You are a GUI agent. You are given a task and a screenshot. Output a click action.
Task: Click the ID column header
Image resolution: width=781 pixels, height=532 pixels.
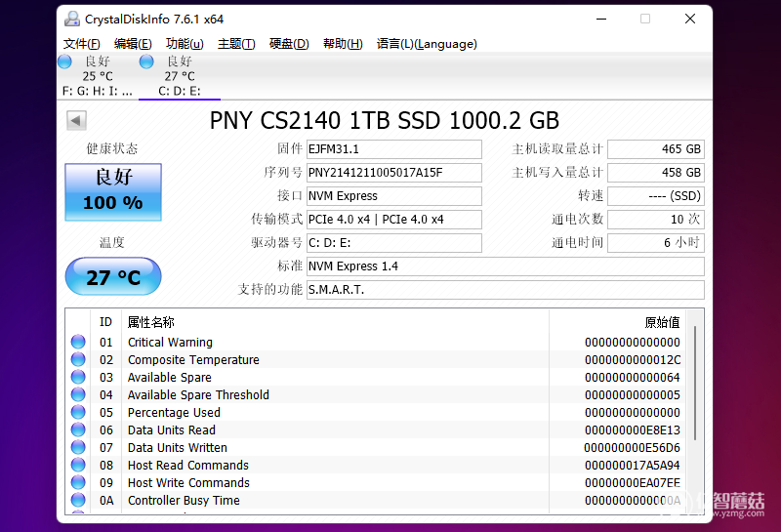pyautogui.click(x=105, y=322)
